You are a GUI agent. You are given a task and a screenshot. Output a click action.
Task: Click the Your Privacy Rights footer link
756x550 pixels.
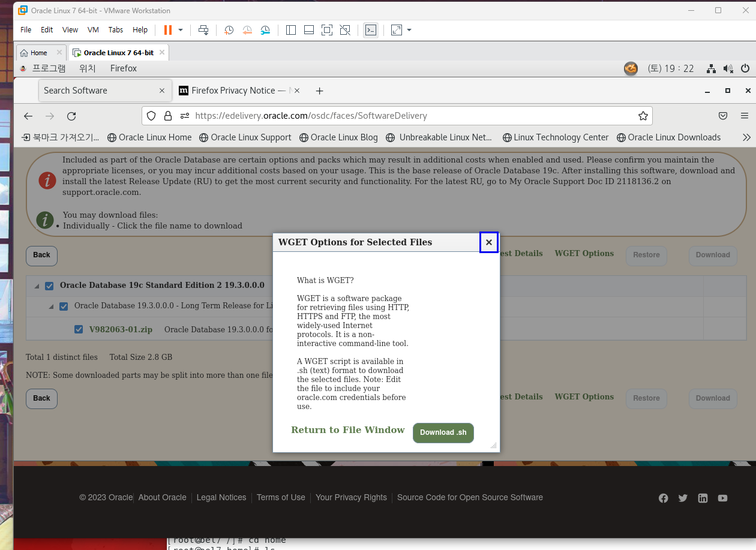coord(351,497)
